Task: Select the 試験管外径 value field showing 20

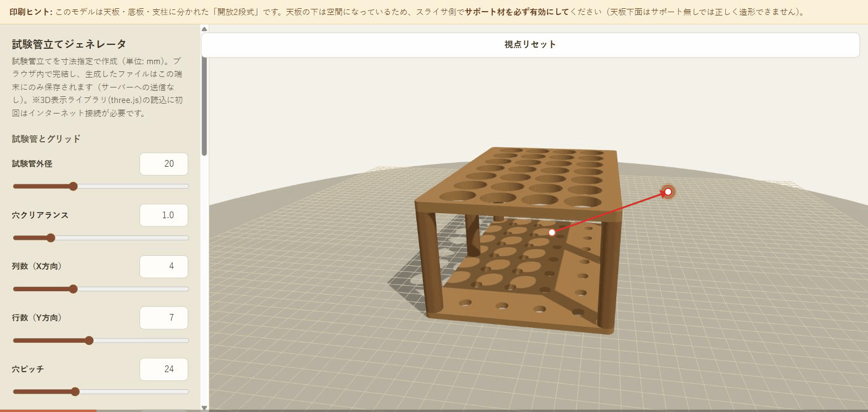Action: tap(164, 164)
